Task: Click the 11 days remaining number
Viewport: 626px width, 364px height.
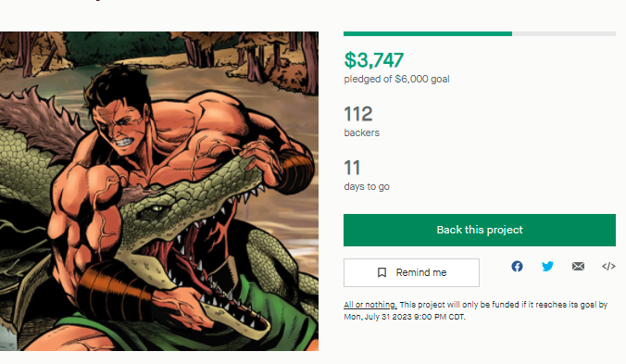Action: (352, 168)
